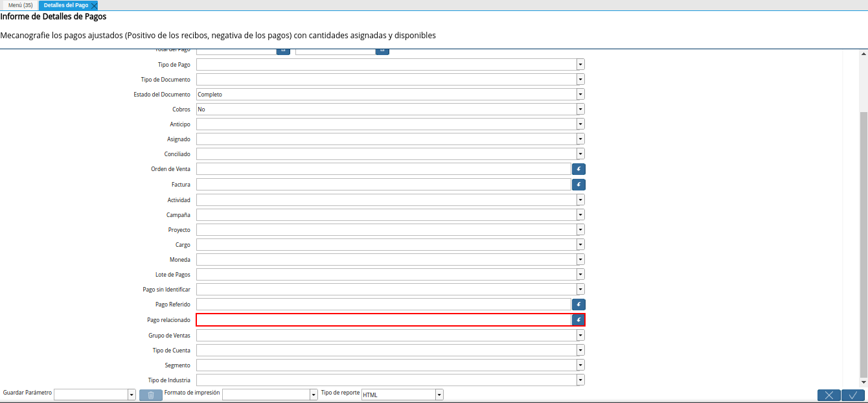The width and height of the screenshot is (868, 403).
Task: Open the Cobros dropdown
Action: 580,109
